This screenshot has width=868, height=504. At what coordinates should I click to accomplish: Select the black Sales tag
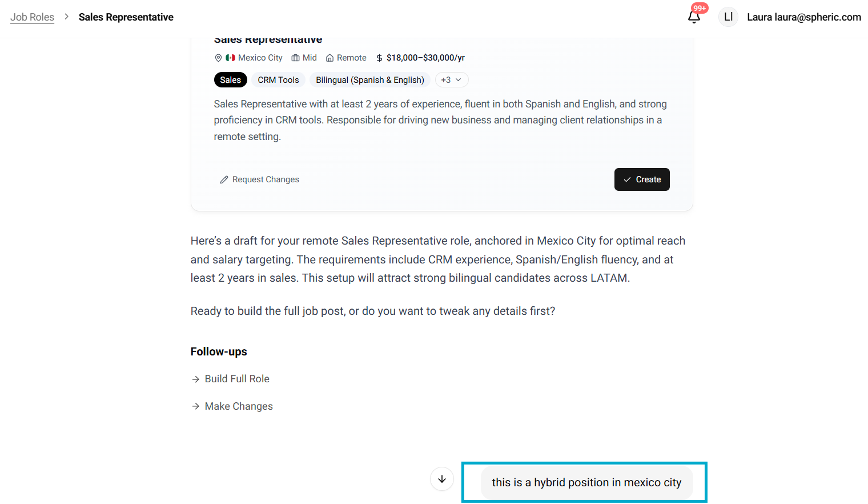pos(230,80)
